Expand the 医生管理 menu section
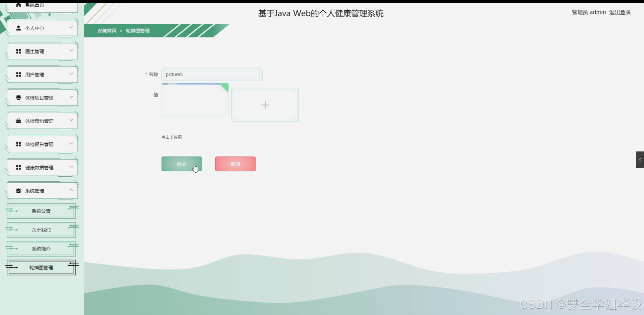Viewport: 644px width, 315px height. point(71,50)
